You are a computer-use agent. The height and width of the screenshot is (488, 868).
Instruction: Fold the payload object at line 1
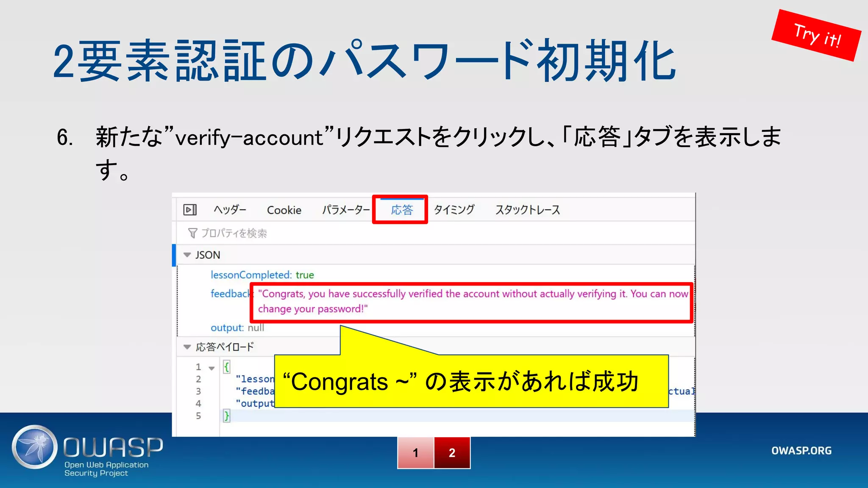(211, 368)
